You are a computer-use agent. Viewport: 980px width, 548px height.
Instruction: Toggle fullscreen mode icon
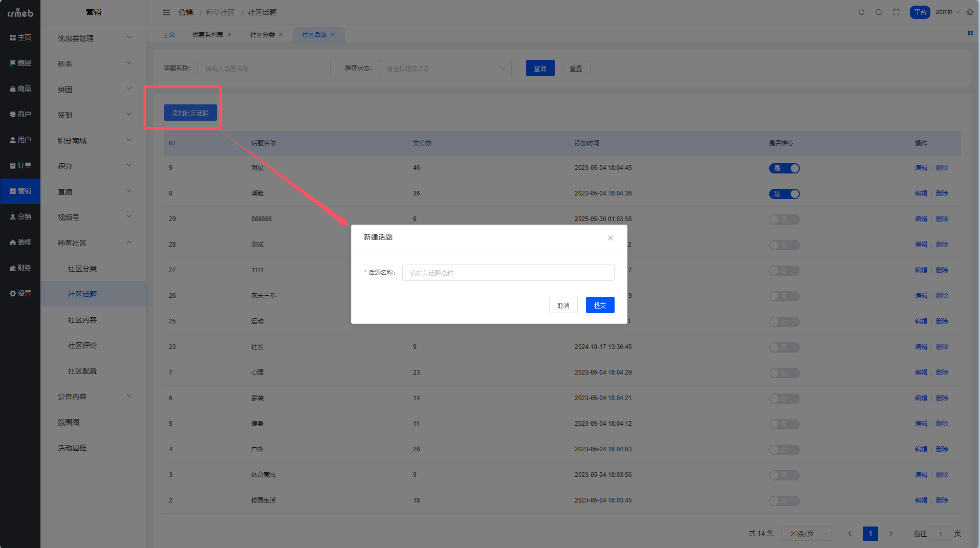pos(896,12)
